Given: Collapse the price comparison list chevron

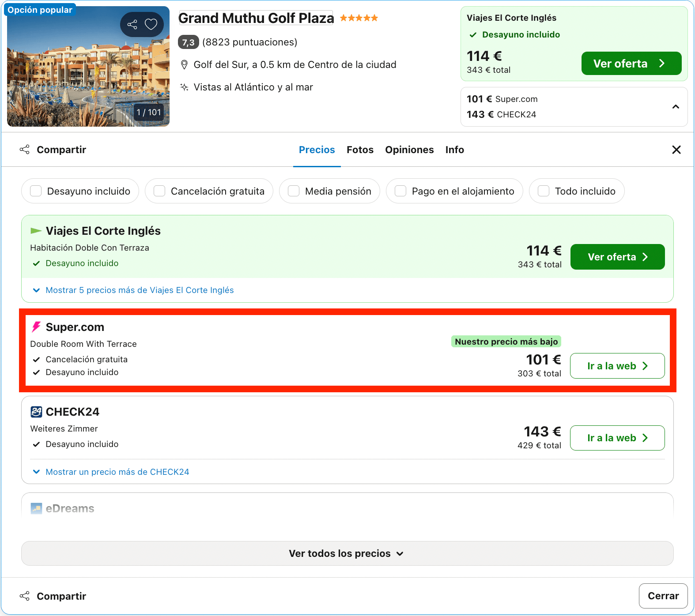Looking at the screenshot, I should [676, 107].
